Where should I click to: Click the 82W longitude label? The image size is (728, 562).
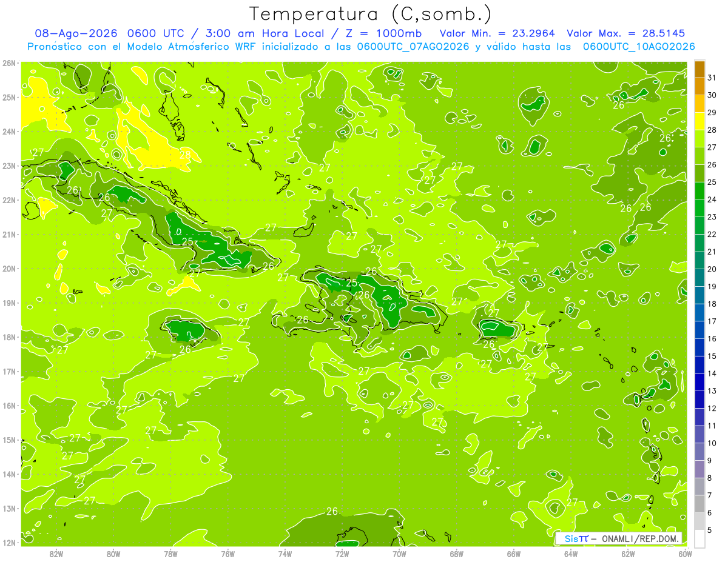pyautogui.click(x=56, y=554)
